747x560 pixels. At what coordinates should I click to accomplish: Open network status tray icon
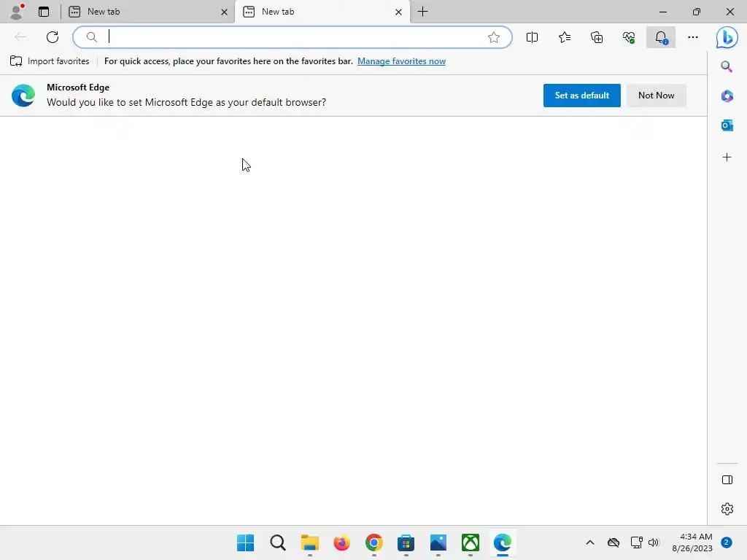tap(636, 542)
